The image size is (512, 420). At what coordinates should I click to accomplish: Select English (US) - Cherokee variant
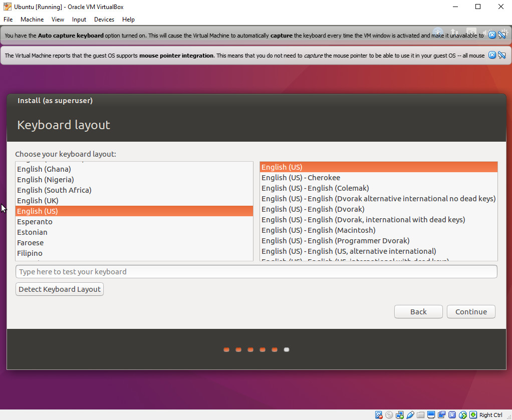click(378, 178)
